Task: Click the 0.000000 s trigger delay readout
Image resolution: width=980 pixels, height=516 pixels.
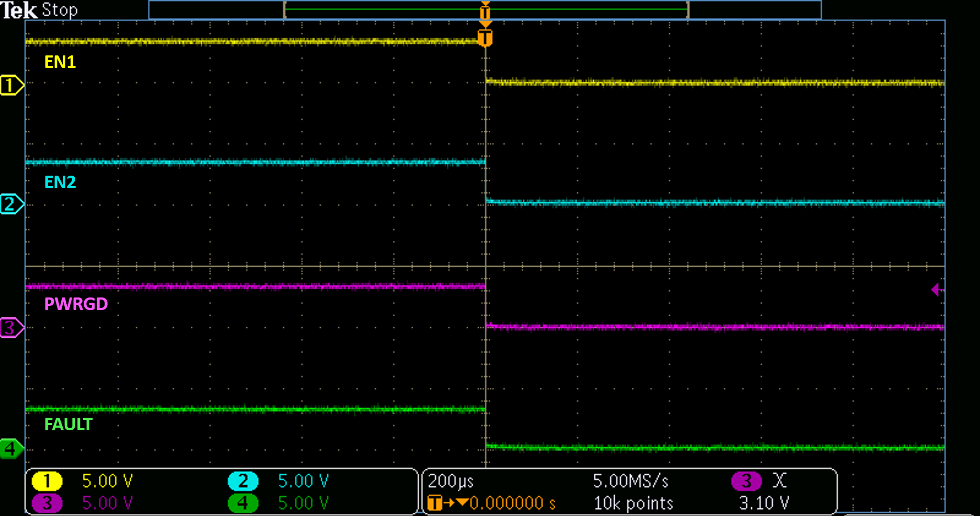Action: (x=512, y=503)
